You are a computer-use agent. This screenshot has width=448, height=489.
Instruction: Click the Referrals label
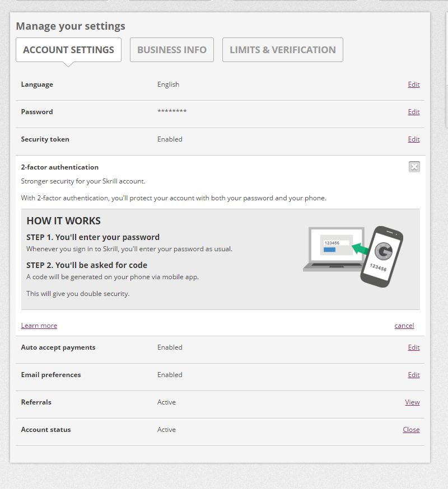36,402
